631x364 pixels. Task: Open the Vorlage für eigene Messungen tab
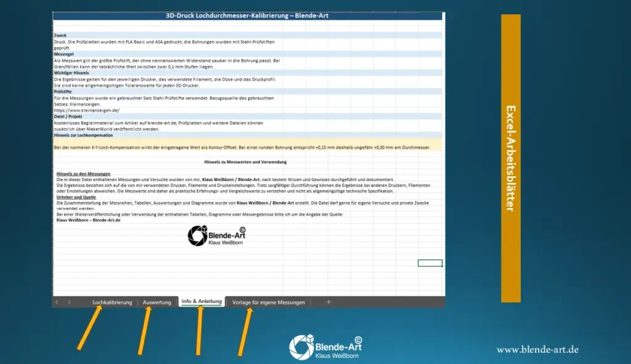pos(269,302)
